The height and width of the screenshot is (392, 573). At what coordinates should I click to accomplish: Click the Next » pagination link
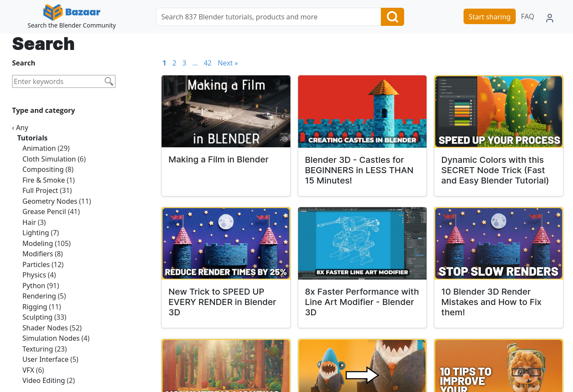228,63
